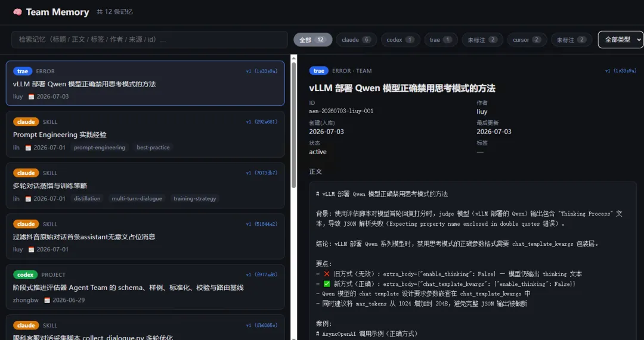Click the 正文 section heading
644x340 pixels.
click(x=315, y=171)
